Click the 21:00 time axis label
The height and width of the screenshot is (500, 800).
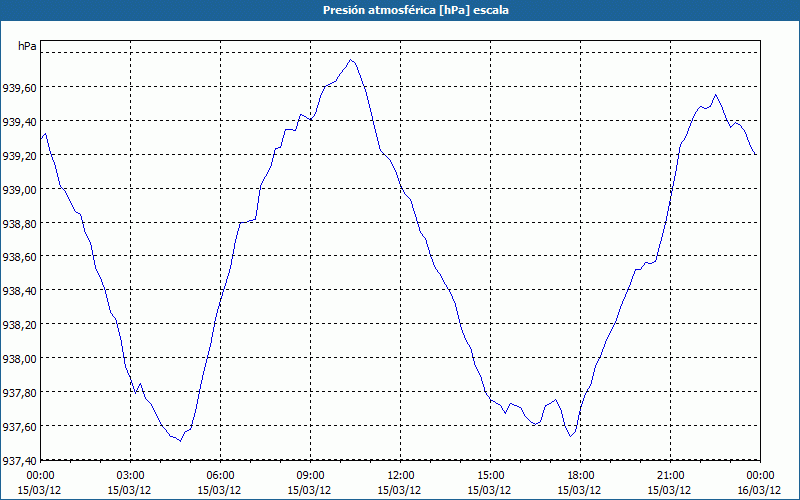tap(670, 475)
